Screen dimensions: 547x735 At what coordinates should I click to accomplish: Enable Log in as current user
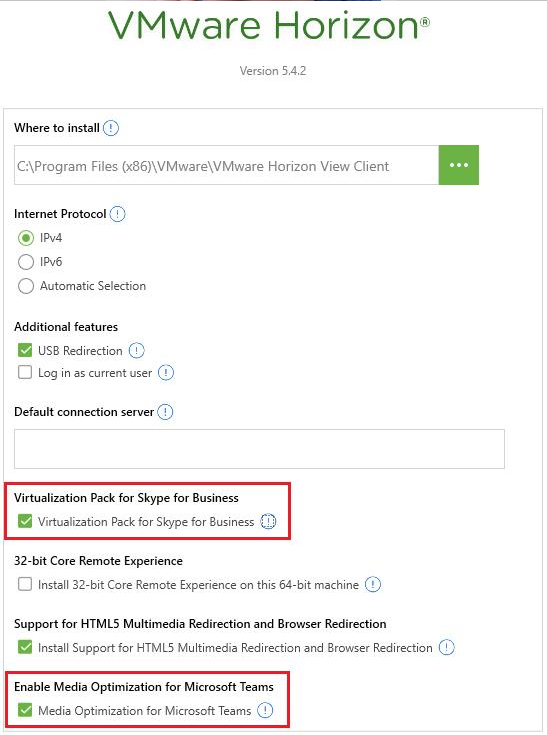25,372
